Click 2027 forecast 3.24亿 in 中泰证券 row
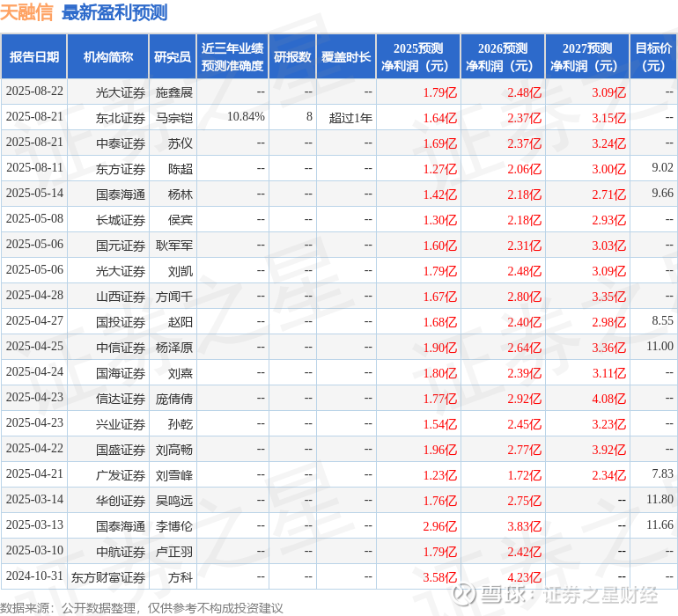Screen dimensions: 678x616 click(608, 143)
